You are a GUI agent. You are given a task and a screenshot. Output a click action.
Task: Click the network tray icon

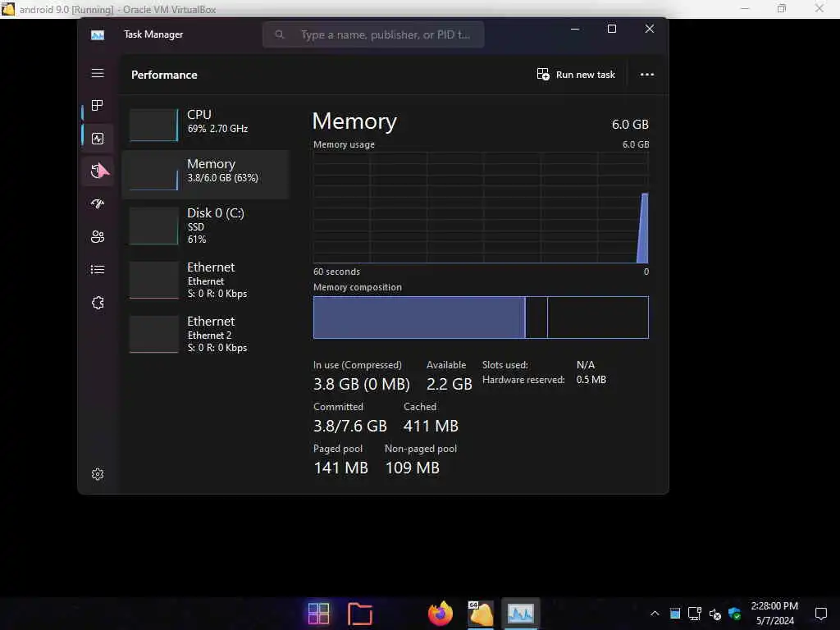pyautogui.click(x=695, y=614)
